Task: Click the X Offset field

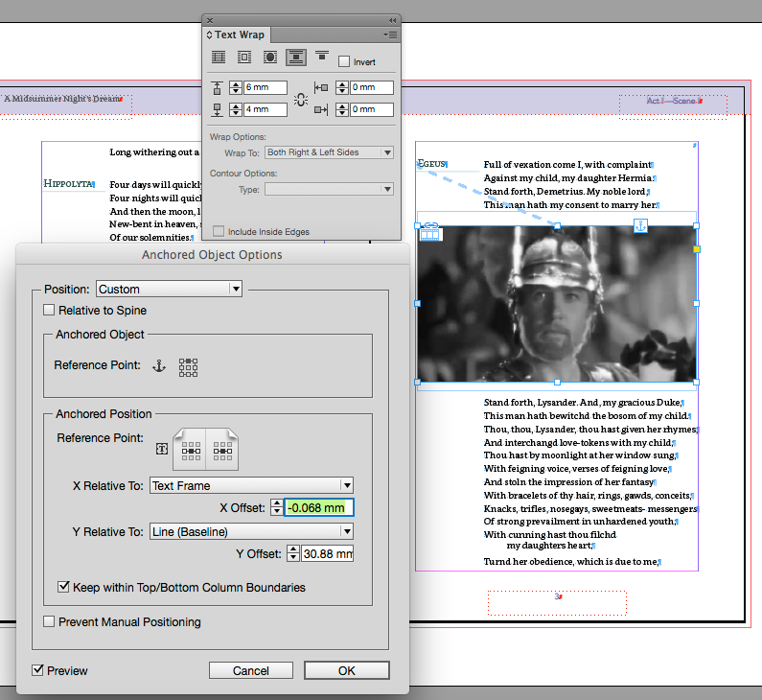Action: [x=319, y=507]
